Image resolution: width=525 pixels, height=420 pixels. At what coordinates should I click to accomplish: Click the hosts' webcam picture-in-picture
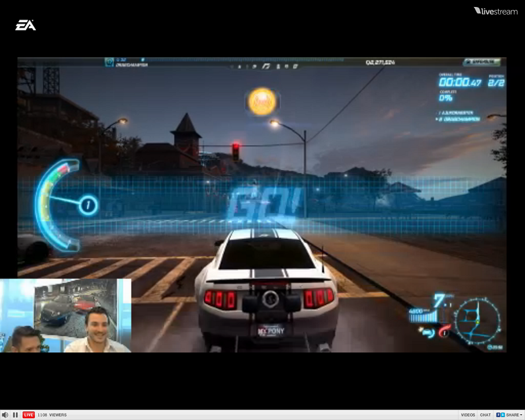pyautogui.click(x=65, y=316)
